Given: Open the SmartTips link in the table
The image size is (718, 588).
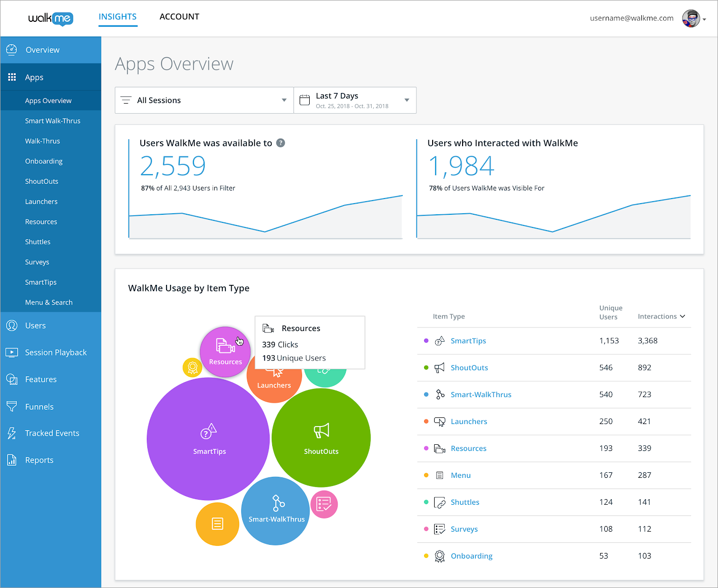Looking at the screenshot, I should (468, 341).
